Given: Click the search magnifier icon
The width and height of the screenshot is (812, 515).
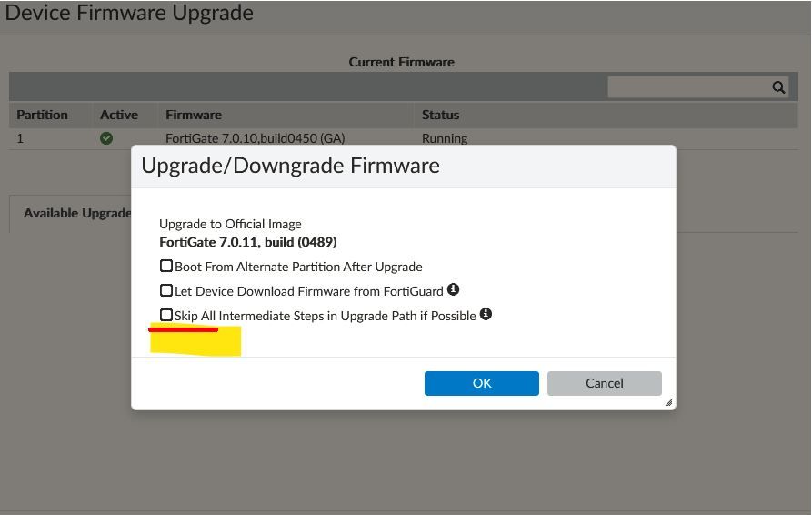Looking at the screenshot, I should pos(778,87).
